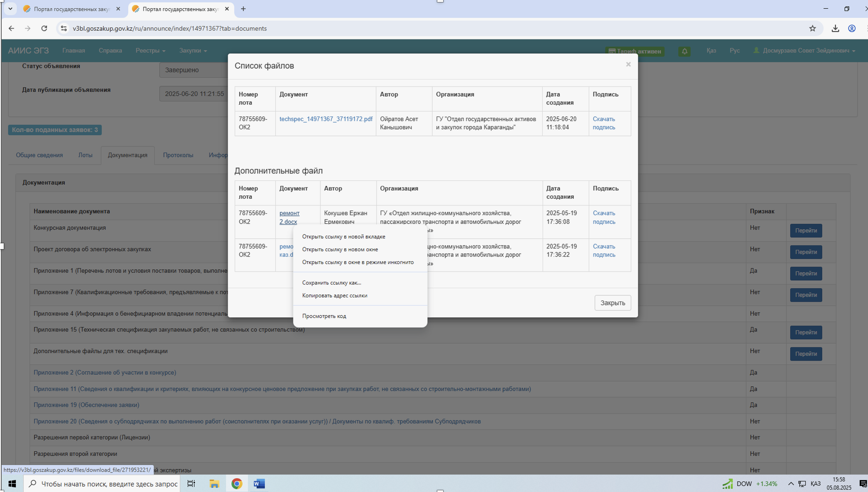
Task: Open the browser downloads icon
Action: tap(835, 28)
